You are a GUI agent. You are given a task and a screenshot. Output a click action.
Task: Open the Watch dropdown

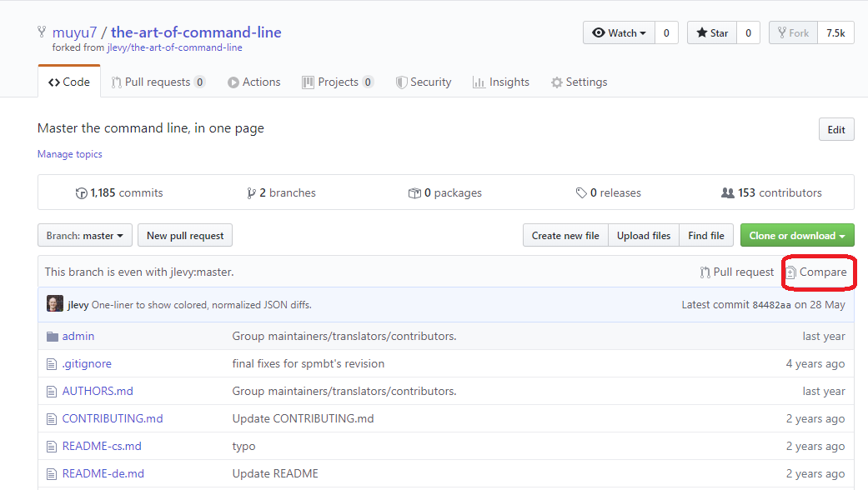coord(620,33)
